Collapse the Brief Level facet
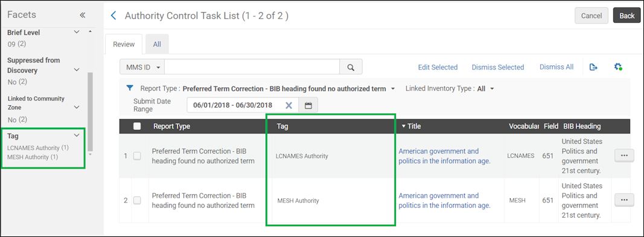644x237 pixels. [x=77, y=32]
